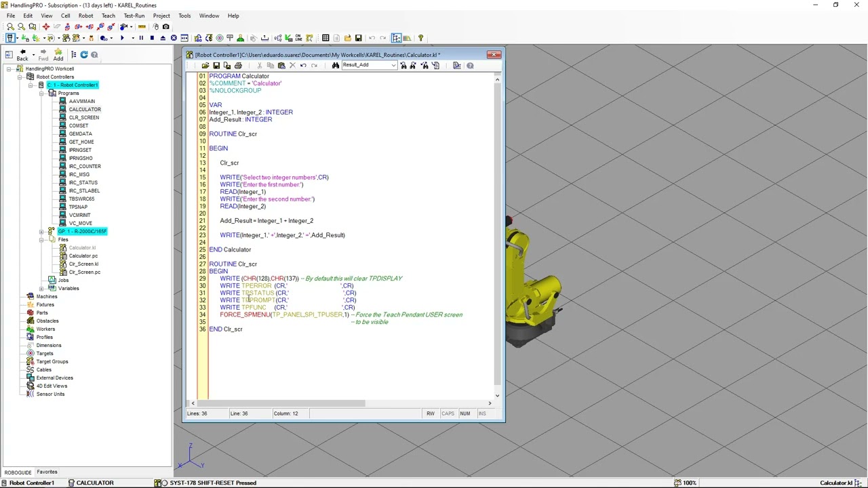Click the mouse commands icon

pos(155,26)
